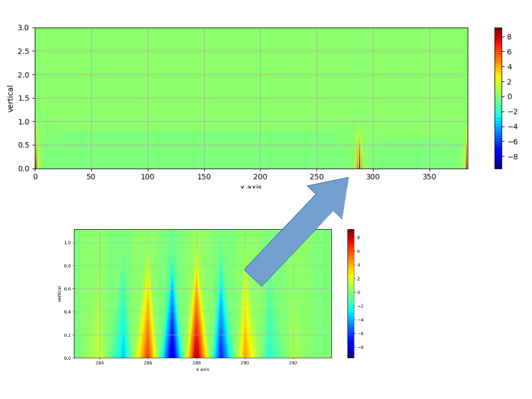Click the partially hidden "x axis" label of top plot
The height and width of the screenshot is (399, 532).
pyautogui.click(x=251, y=187)
